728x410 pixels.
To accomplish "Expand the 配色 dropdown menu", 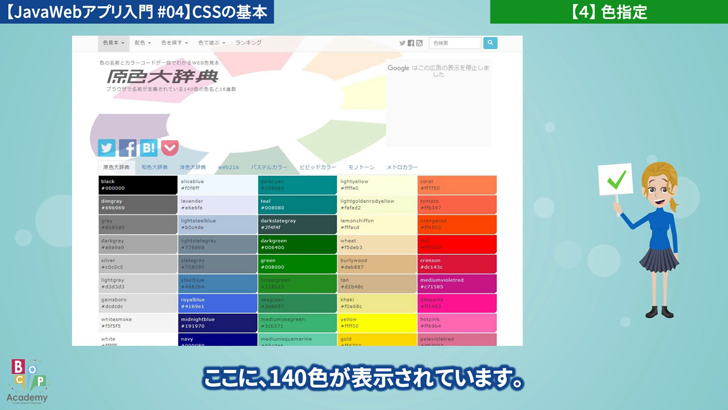I will [x=142, y=43].
